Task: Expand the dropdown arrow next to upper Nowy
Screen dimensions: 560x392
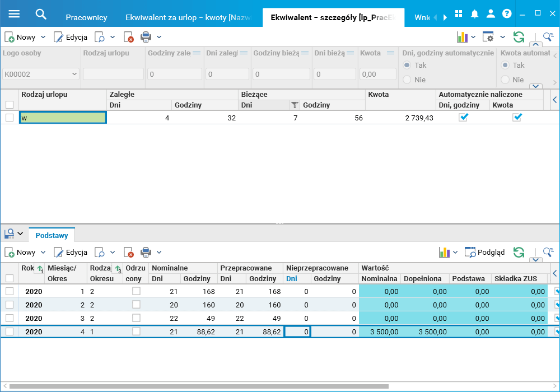Action: 44,38
